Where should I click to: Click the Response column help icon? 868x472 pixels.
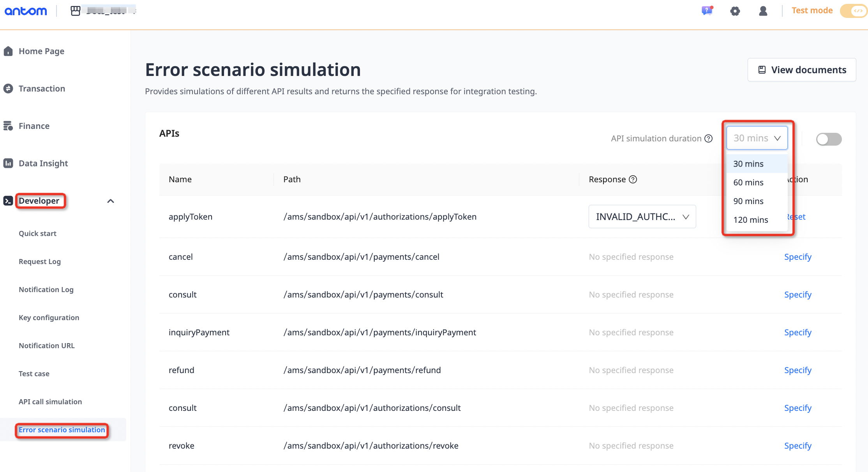pos(633,179)
